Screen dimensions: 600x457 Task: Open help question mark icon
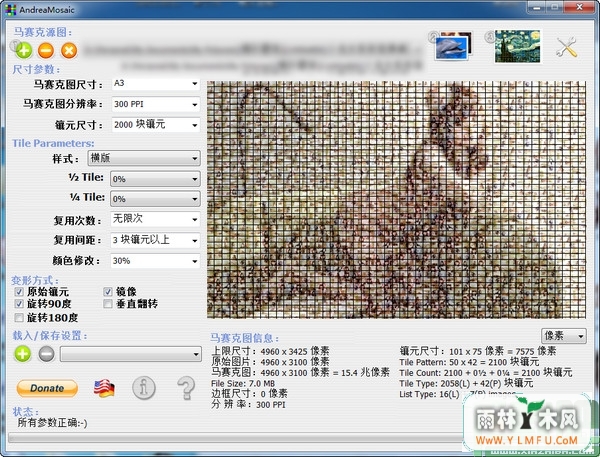tap(186, 388)
